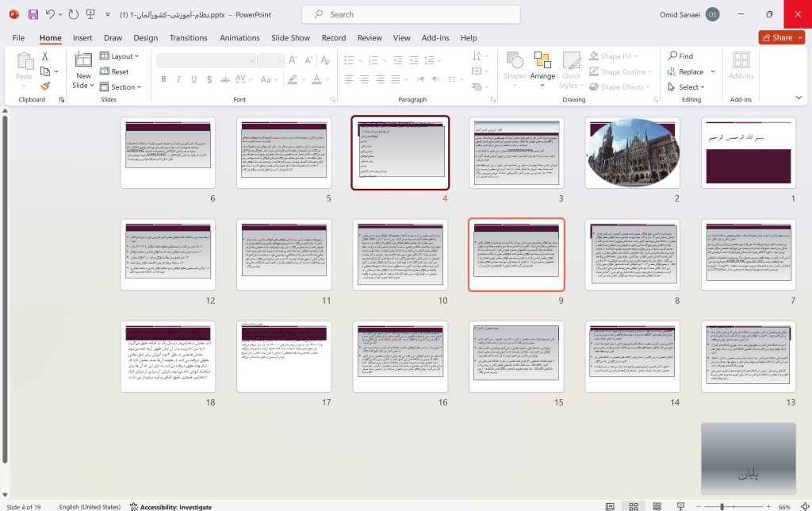Adjust the zoom slider handle
This screenshot has height=511, width=812.
point(722,506)
